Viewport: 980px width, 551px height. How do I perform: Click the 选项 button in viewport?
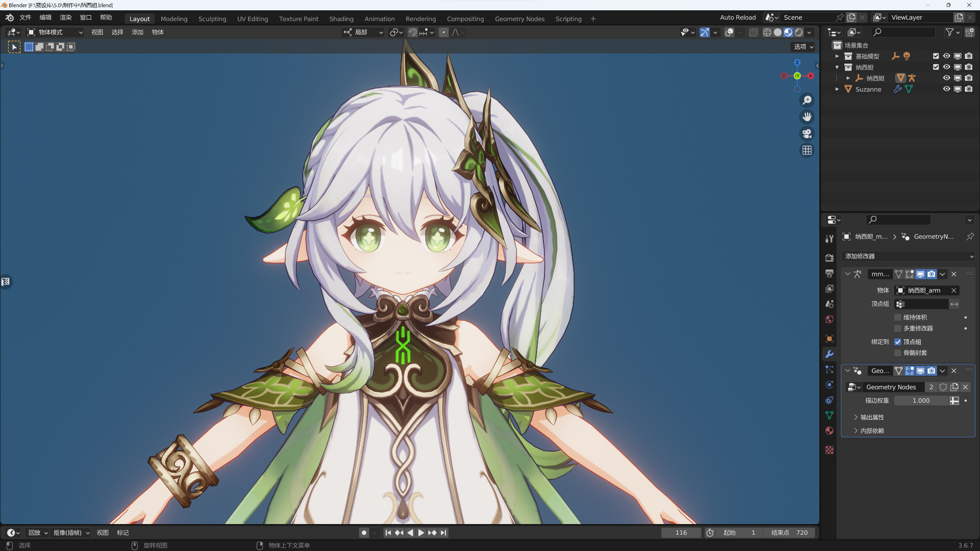point(803,47)
